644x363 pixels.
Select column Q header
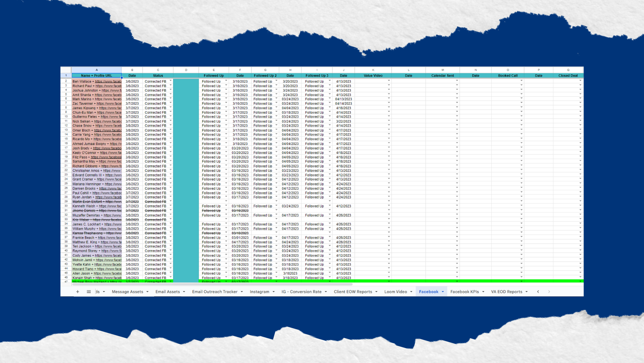568,70
